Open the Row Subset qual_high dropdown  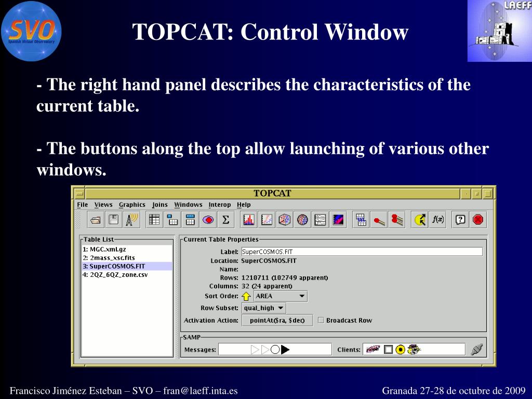(264, 308)
